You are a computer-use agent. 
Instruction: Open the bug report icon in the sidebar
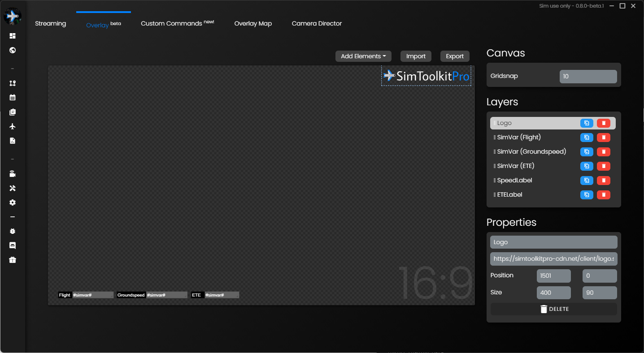13,231
